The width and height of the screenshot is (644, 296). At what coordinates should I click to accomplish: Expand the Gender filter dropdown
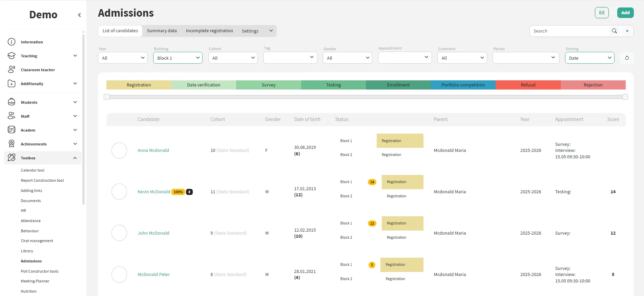pos(347,58)
